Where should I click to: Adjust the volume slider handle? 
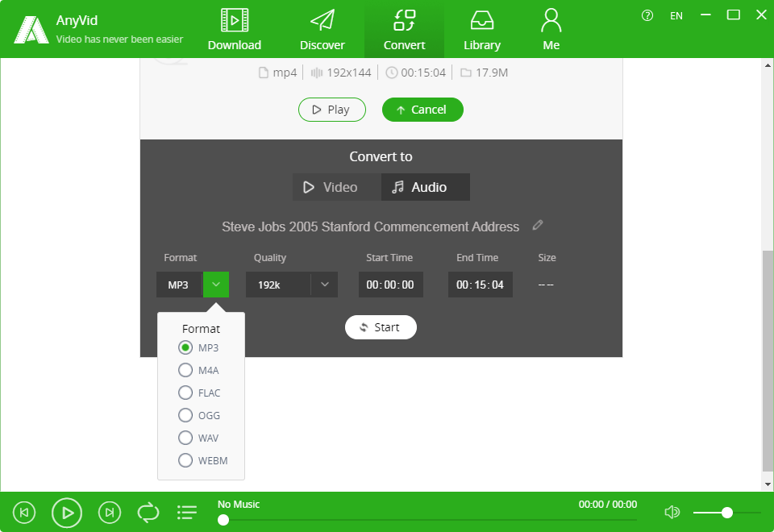tap(726, 513)
